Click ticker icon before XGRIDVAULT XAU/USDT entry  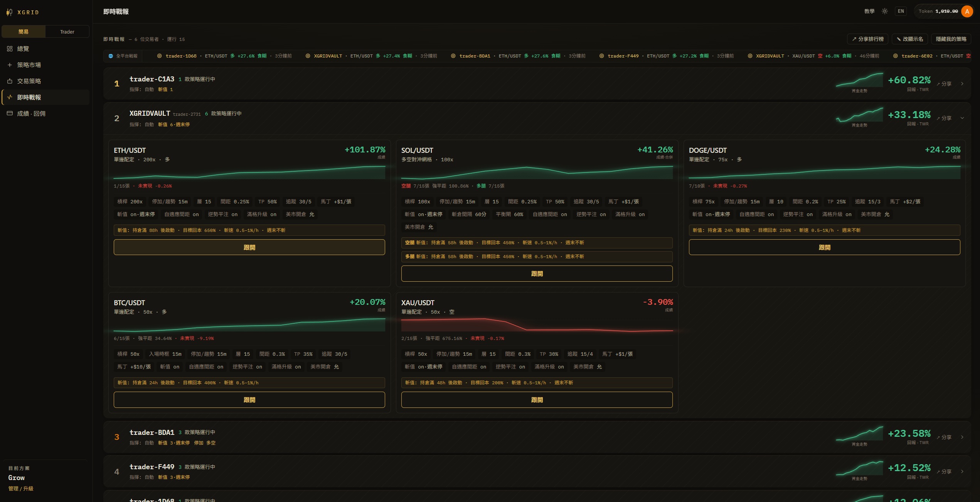(x=750, y=56)
